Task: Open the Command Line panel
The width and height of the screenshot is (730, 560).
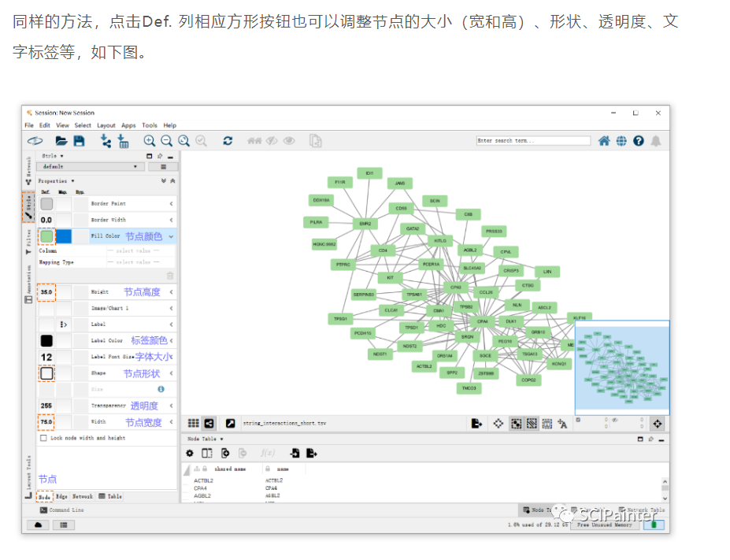Action: click(61, 510)
